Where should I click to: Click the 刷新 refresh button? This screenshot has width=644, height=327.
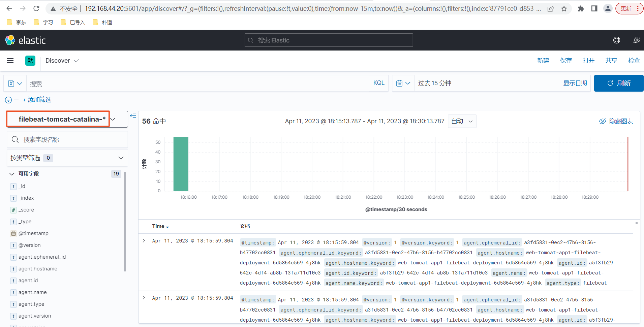click(x=619, y=83)
